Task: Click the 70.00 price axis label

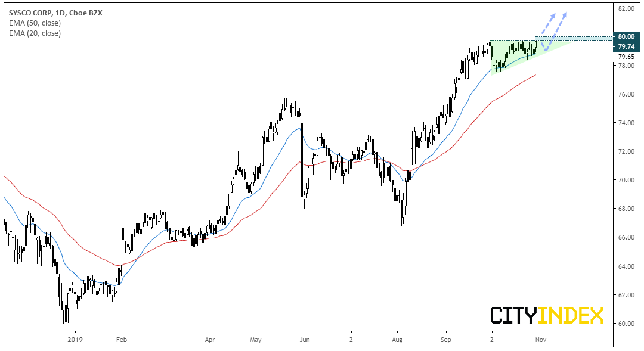Action: tap(626, 180)
